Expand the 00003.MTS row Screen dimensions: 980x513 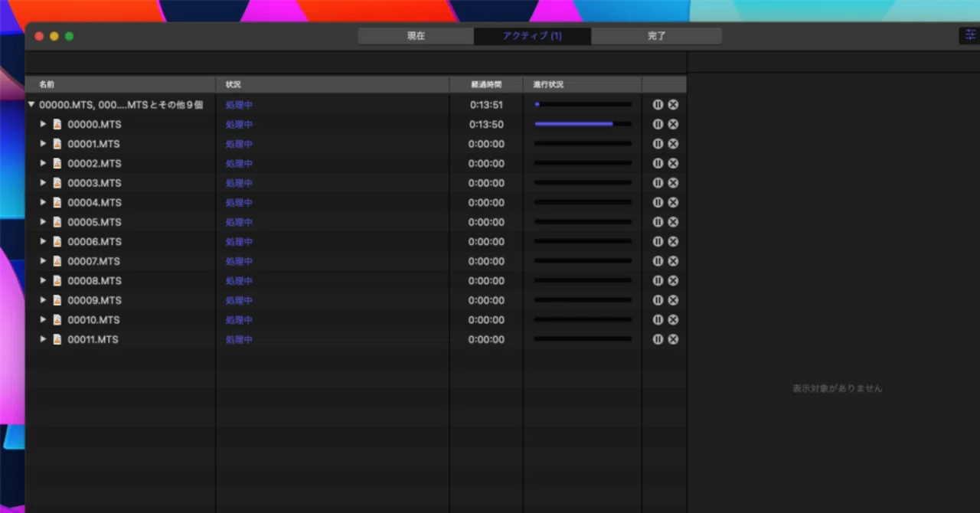pos(44,183)
